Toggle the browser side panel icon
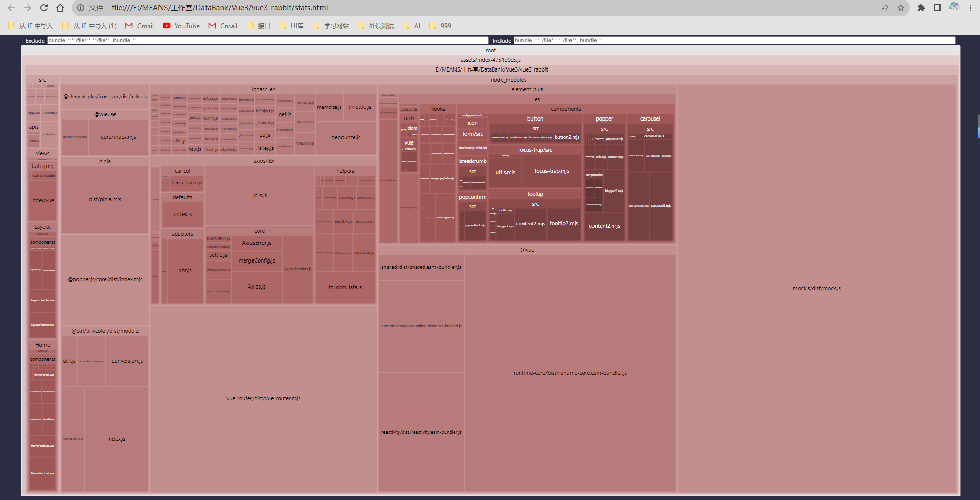 click(x=938, y=8)
